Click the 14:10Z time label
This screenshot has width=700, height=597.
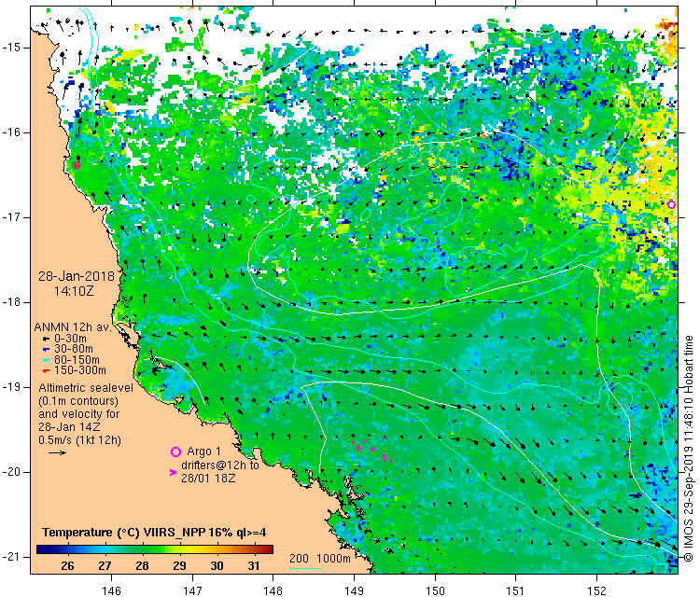[74, 291]
